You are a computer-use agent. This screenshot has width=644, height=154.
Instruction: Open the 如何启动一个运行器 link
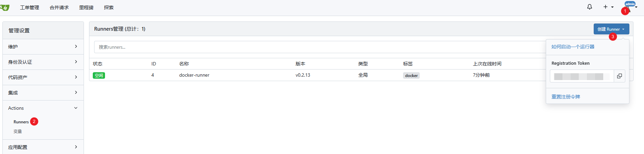tap(573, 47)
